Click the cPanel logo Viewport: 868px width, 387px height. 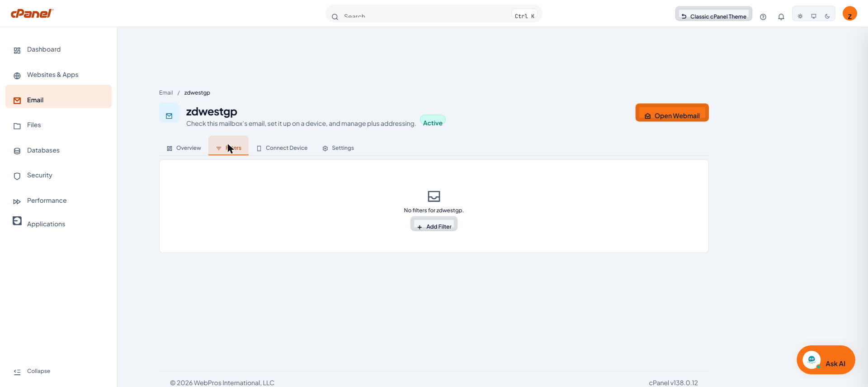click(x=32, y=13)
